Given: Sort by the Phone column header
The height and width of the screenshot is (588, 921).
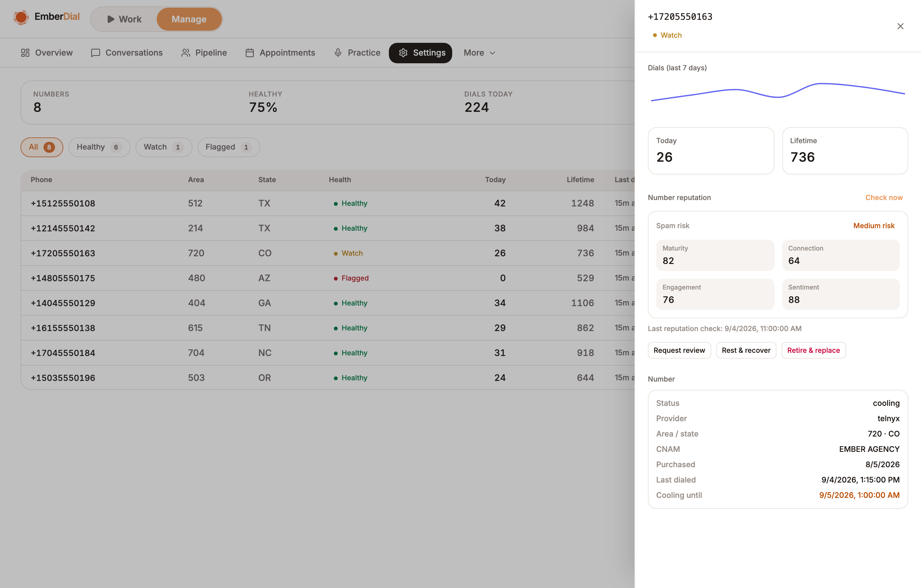Looking at the screenshot, I should 41,180.
